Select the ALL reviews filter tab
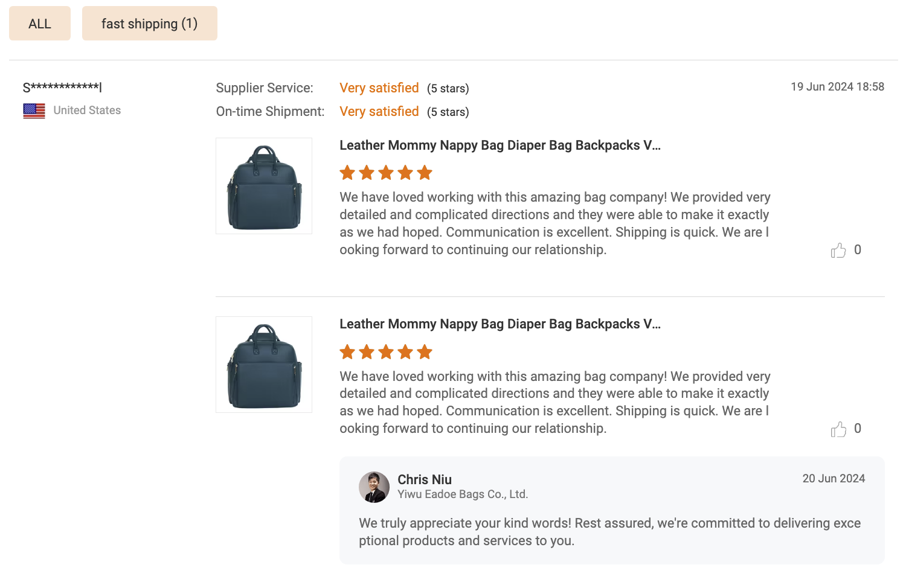The width and height of the screenshot is (906, 588). 40,24
